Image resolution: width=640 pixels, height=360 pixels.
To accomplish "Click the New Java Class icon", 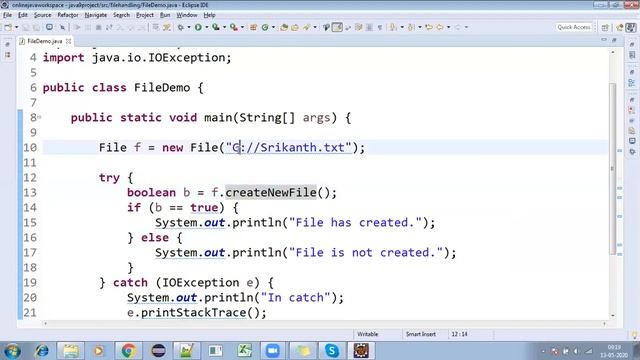I will tap(265, 27).
